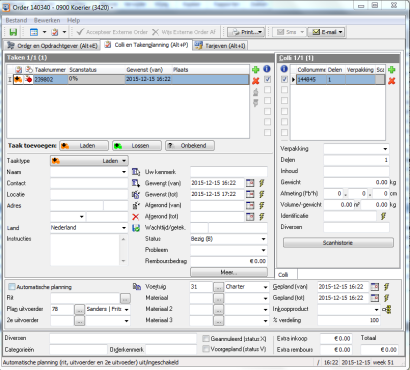Click the blue info icon in Taken panel
This screenshot has width=410, height=370.
(267, 69)
